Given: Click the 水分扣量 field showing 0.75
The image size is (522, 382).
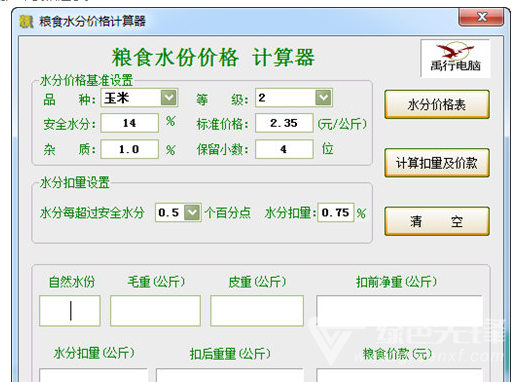Looking at the screenshot, I should click(335, 212).
